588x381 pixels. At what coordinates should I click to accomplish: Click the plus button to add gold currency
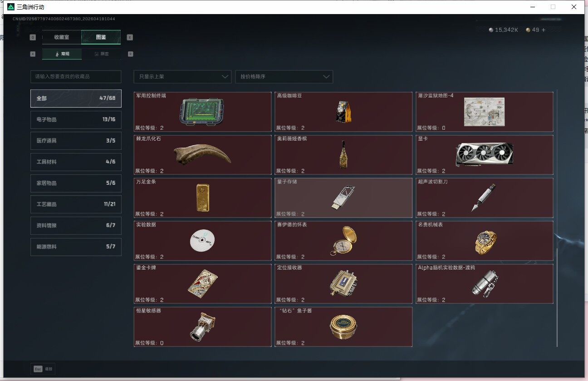pos(544,30)
